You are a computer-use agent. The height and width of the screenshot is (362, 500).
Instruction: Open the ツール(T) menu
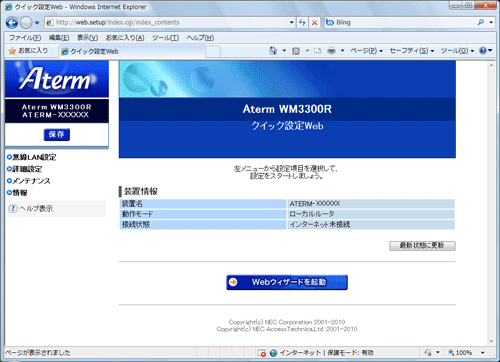pyautogui.click(x=166, y=38)
